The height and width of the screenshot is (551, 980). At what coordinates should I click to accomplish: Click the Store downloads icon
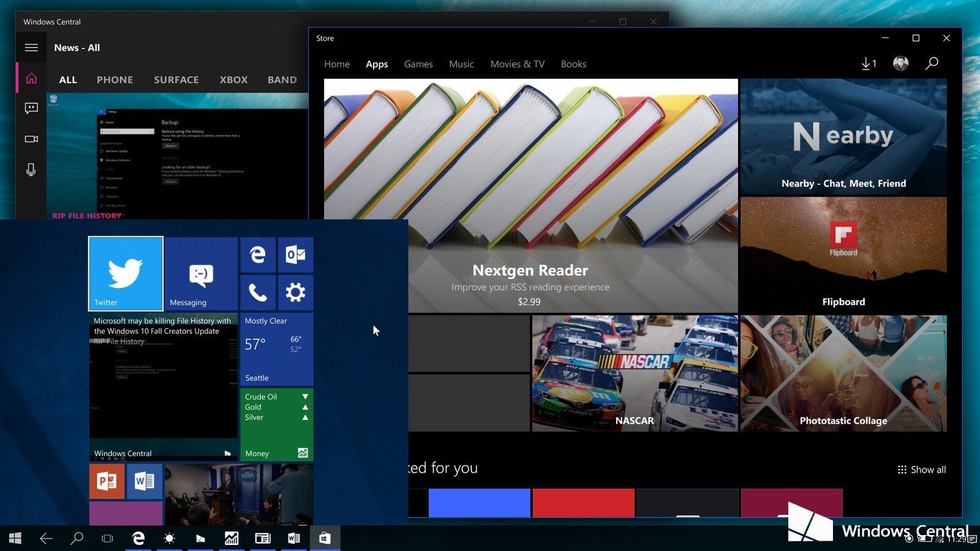click(x=868, y=63)
